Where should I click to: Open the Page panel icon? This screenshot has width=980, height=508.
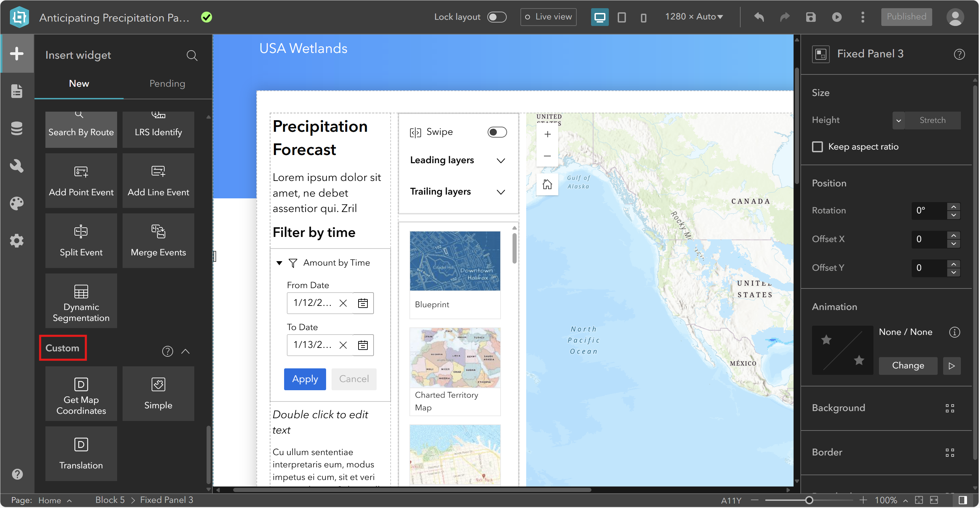point(17,91)
